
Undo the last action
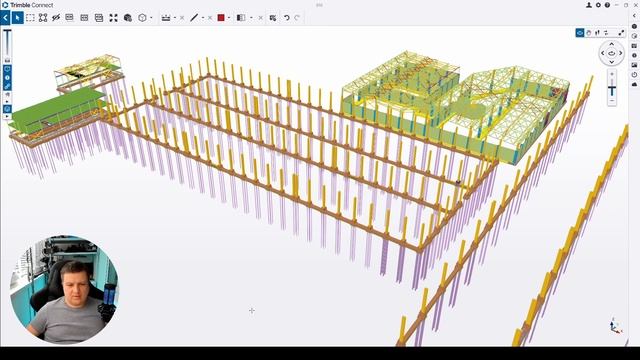point(287,18)
